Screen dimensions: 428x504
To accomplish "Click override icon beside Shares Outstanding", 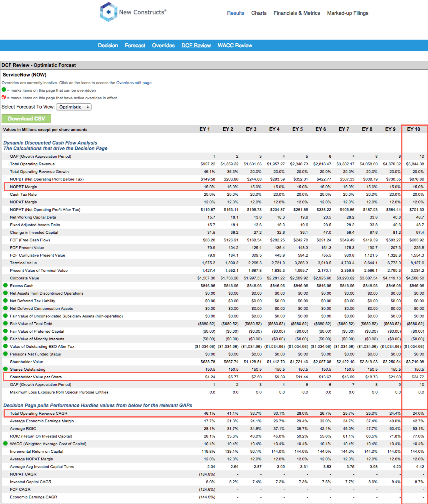I will (6, 369).
